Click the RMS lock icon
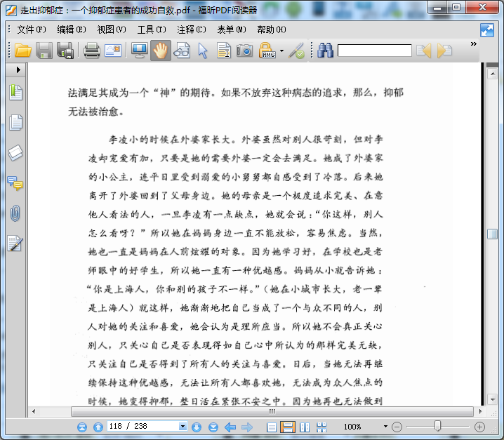Viewport: 504px width, 440px height. (267, 51)
